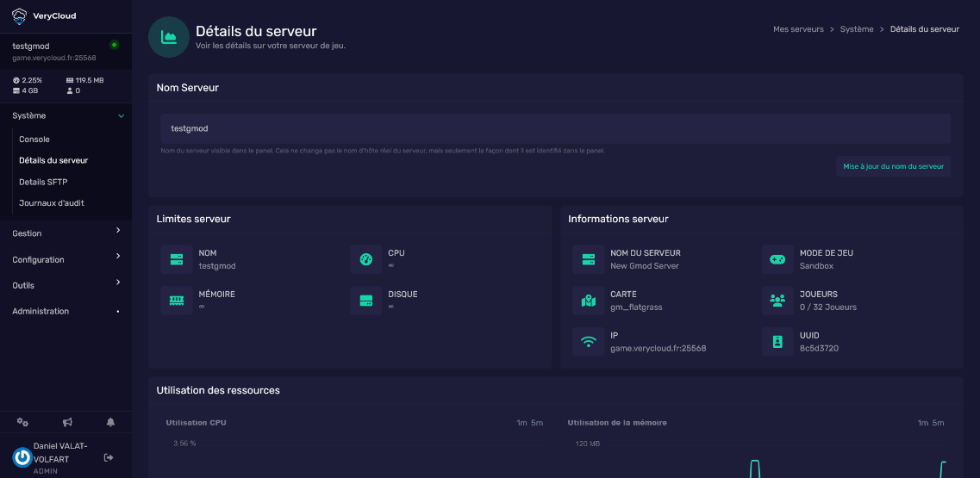Go to Journaux d'audit
This screenshot has width=980, height=478.
52,203
